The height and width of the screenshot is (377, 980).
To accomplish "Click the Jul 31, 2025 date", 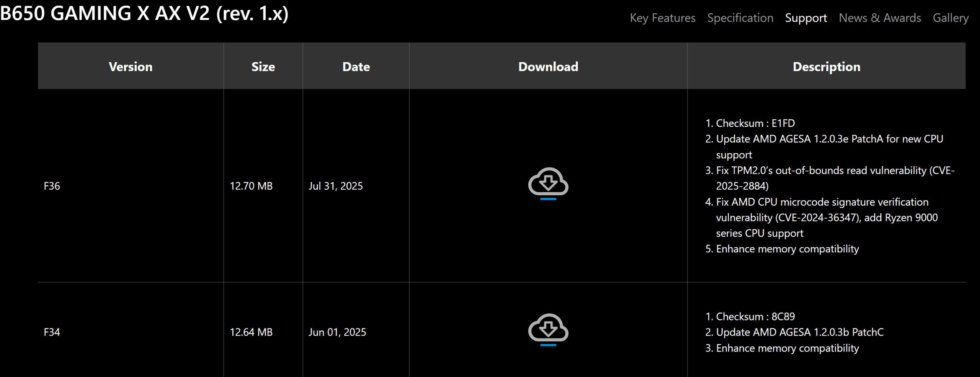I will pos(336,186).
